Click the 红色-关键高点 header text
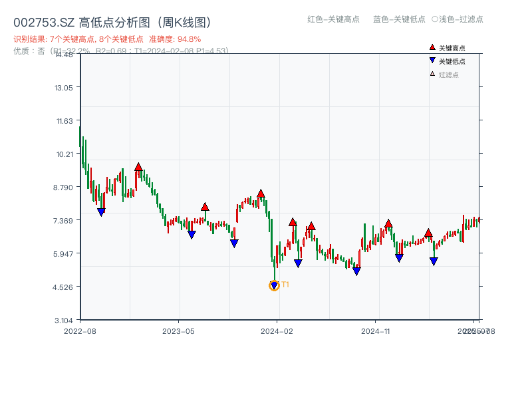The image size is (532, 399). tap(333, 19)
